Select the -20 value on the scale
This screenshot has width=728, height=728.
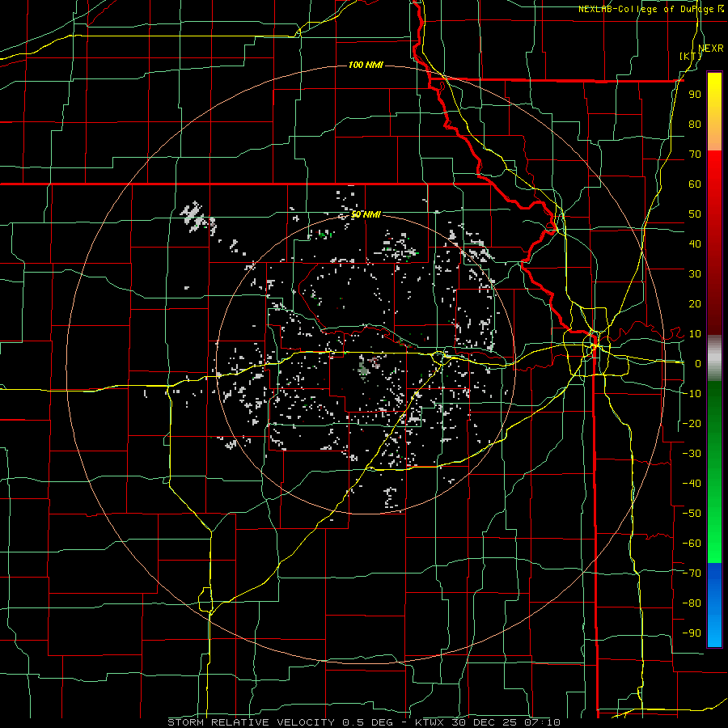692,423
